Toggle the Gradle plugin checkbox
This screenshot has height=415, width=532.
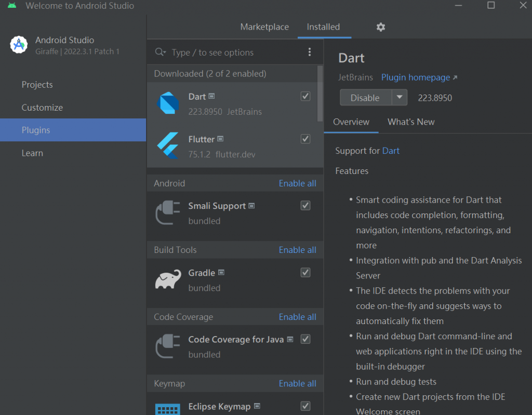(305, 273)
